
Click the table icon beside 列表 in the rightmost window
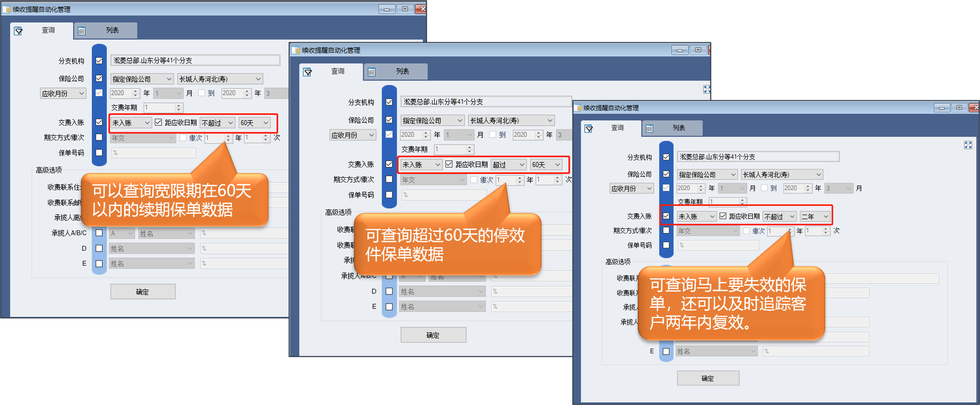pyautogui.click(x=650, y=129)
